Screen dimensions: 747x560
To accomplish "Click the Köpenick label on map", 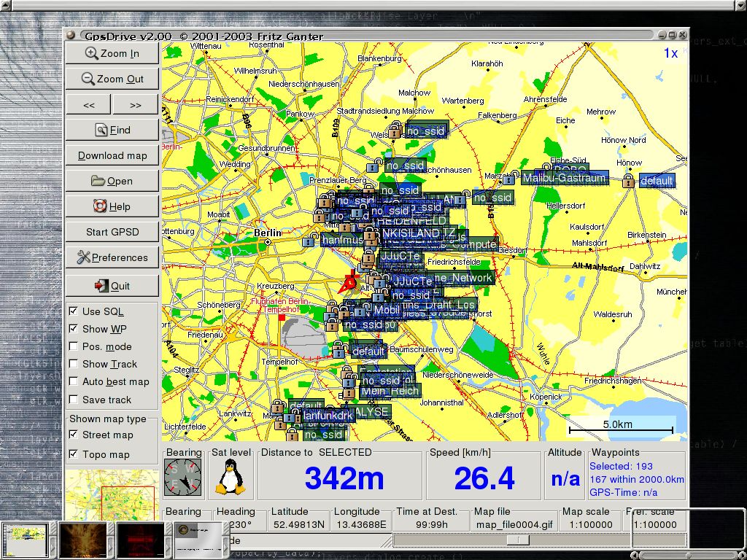I will click(x=546, y=397).
